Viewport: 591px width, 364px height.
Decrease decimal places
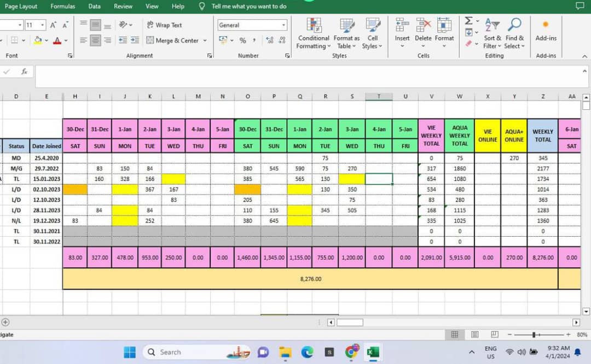click(x=282, y=40)
